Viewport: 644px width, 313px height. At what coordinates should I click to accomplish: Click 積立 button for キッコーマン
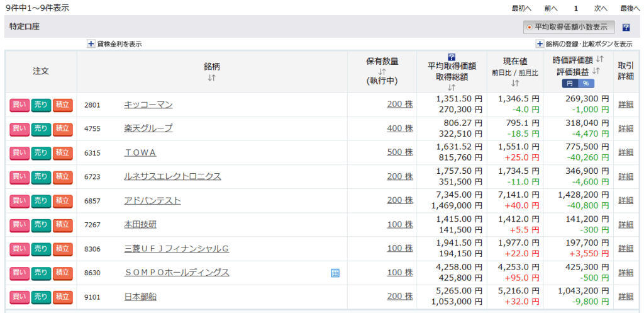point(62,105)
